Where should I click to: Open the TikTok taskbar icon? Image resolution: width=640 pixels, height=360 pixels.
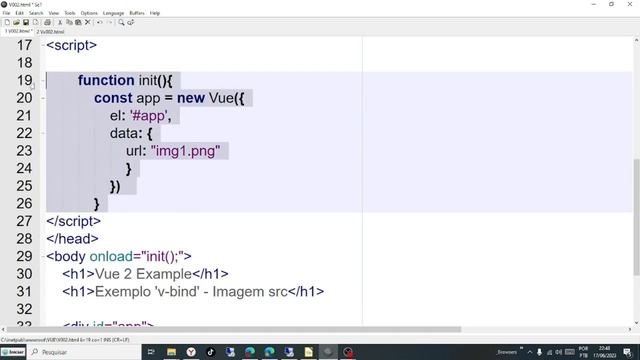211,352
